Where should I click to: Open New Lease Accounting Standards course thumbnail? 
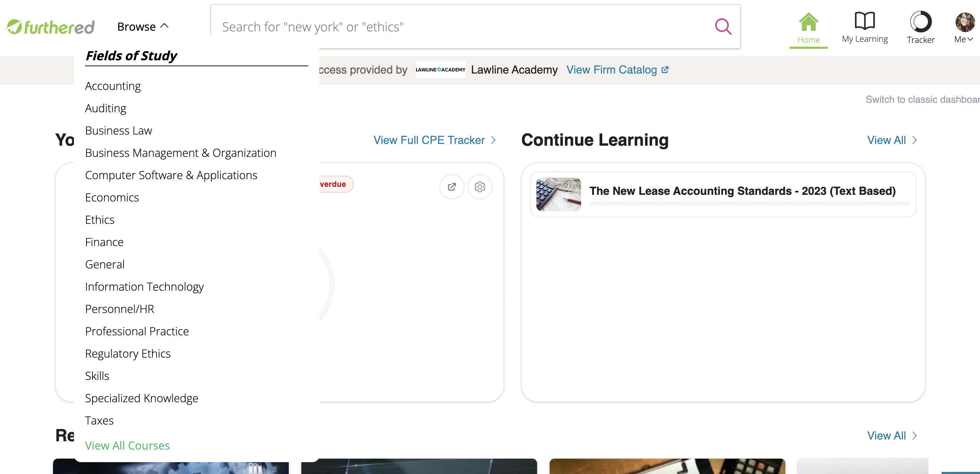pos(558,194)
